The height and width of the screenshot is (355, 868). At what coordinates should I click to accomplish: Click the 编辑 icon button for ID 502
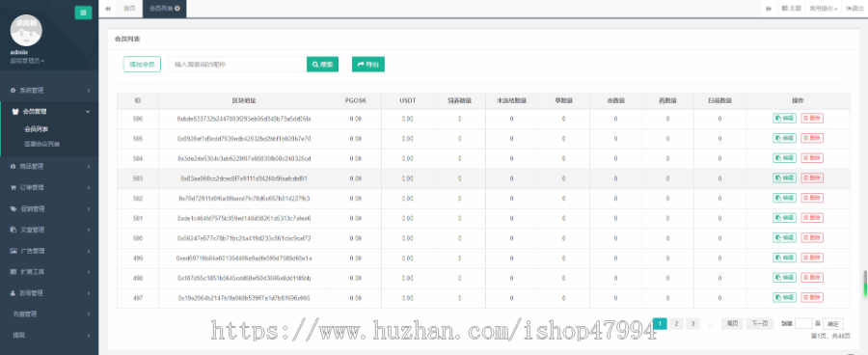784,198
